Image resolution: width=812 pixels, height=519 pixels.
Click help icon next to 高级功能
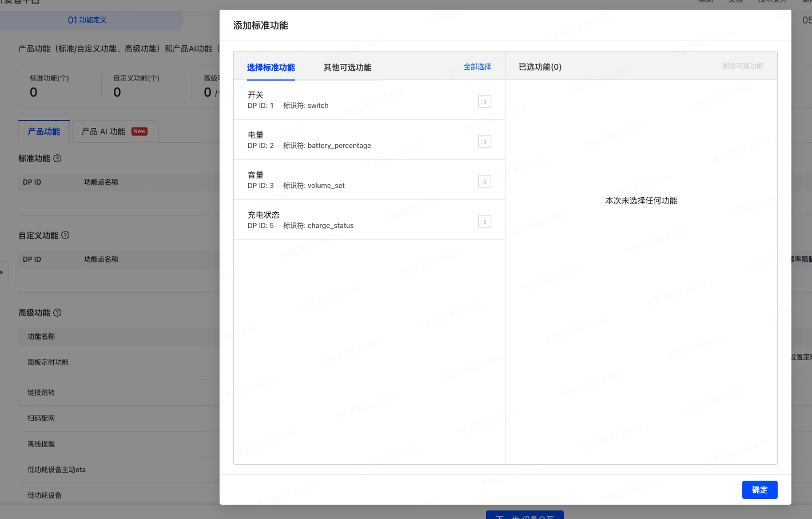(x=57, y=313)
